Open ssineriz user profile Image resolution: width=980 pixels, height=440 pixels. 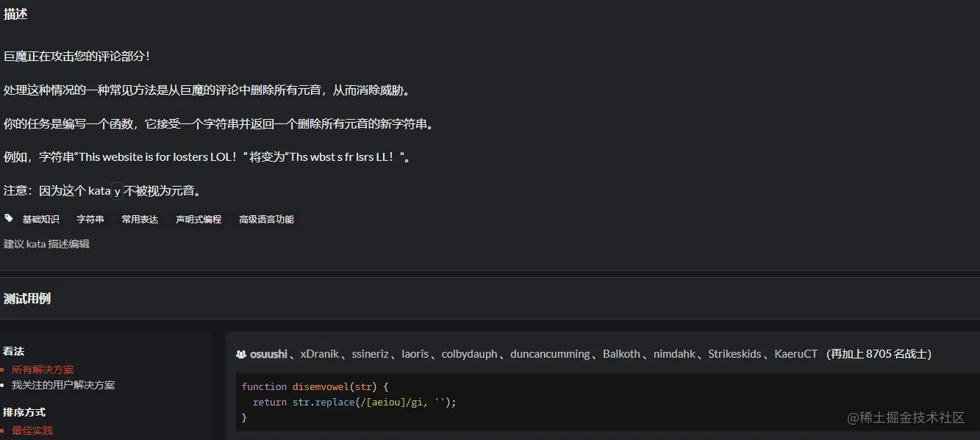tap(371, 354)
